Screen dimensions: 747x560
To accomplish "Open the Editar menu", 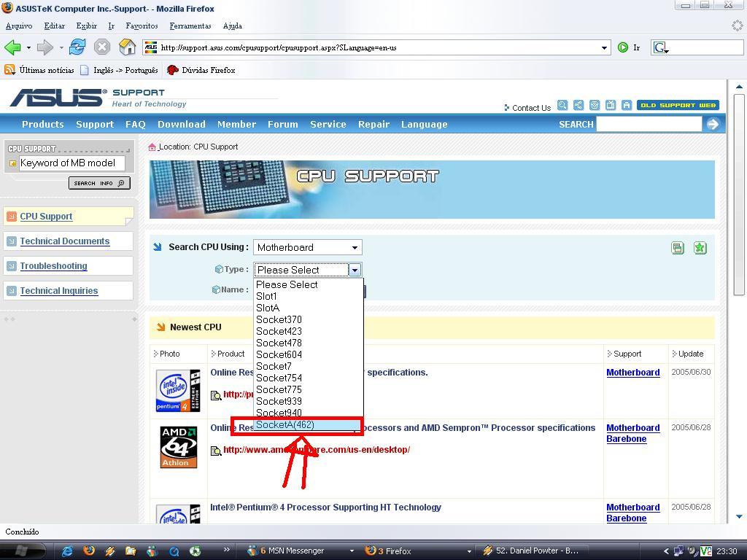I will pyautogui.click(x=54, y=26).
